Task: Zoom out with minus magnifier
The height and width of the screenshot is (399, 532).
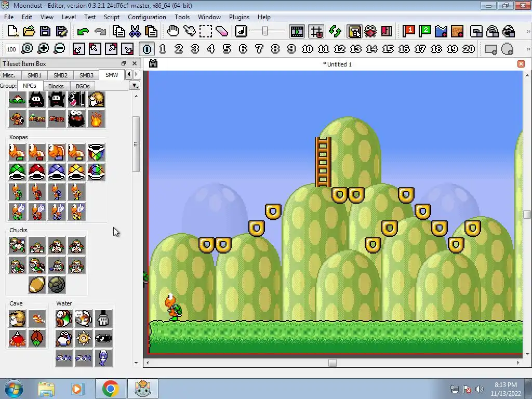Action: click(x=59, y=49)
